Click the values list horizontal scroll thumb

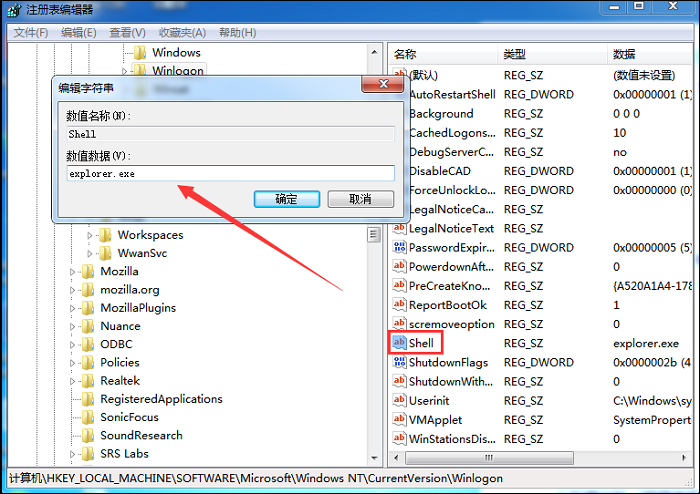pos(489,458)
